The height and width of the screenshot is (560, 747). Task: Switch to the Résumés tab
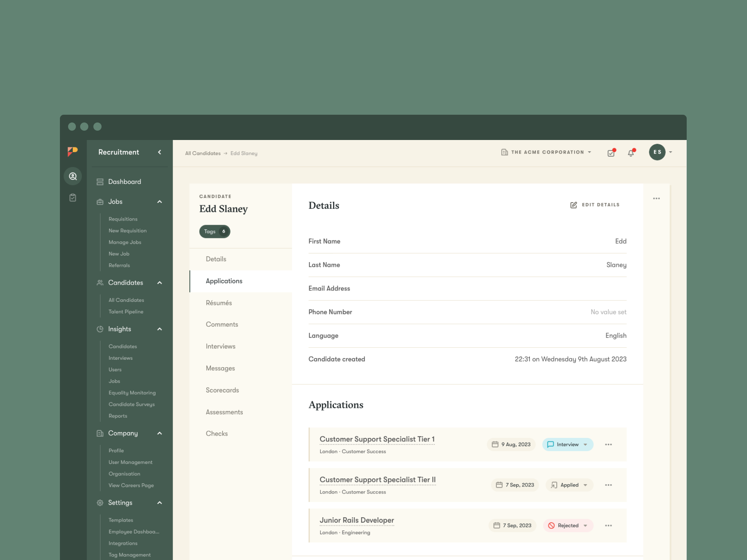219,303
